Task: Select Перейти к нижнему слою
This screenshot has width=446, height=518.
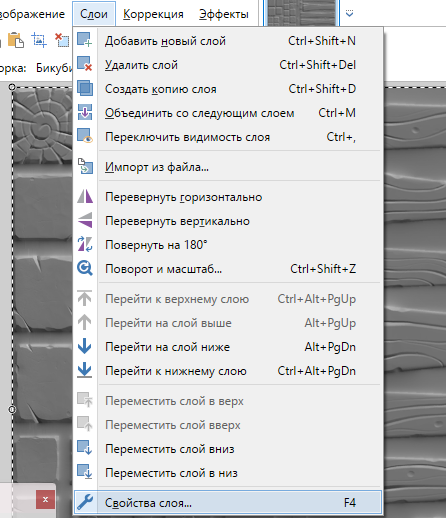Action: pos(228,371)
